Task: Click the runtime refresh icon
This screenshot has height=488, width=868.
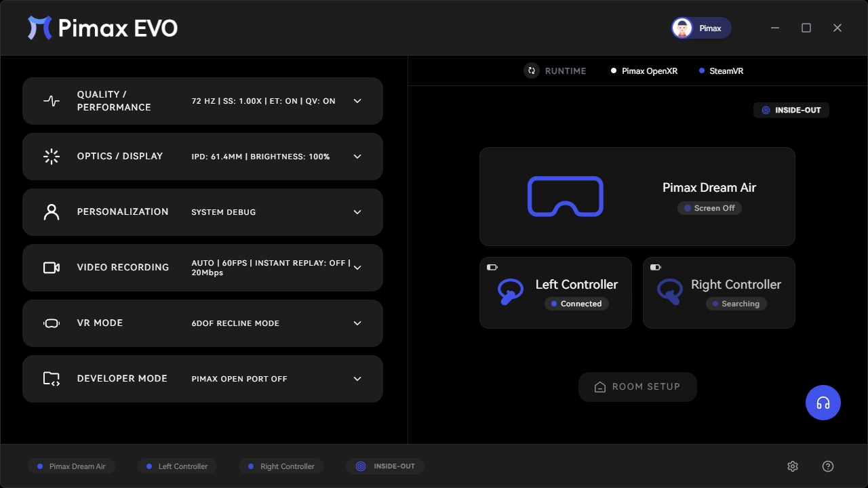Action: point(532,70)
